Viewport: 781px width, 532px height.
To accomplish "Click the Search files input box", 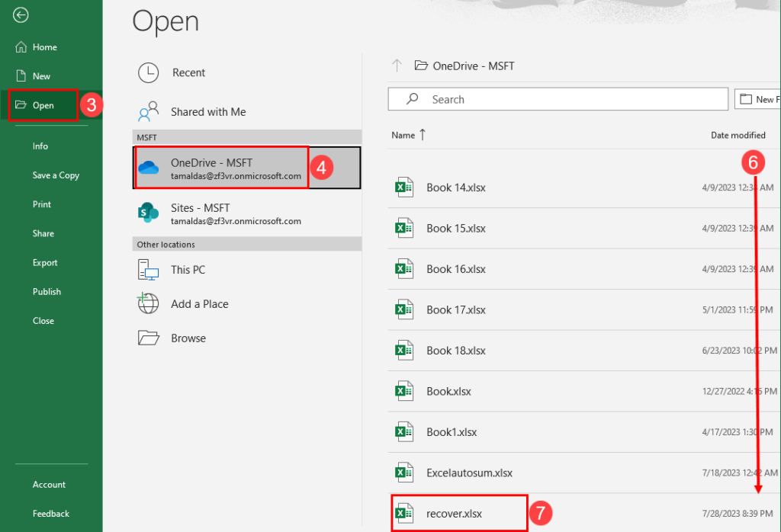I will (558, 99).
